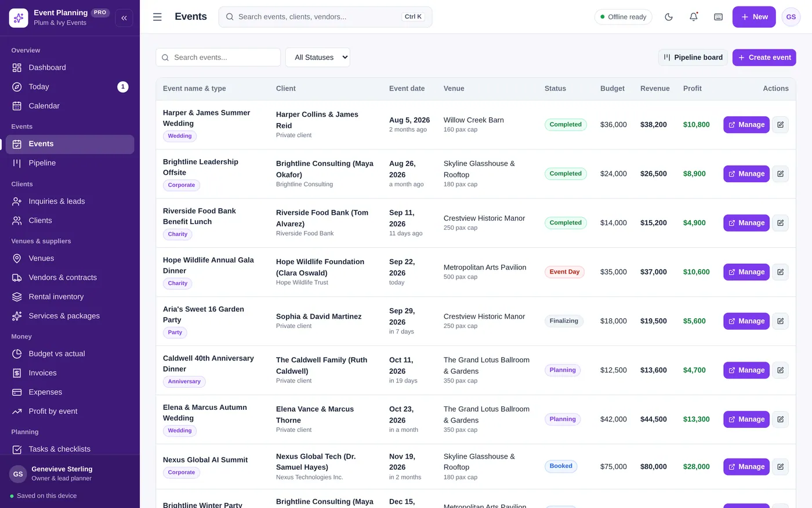The width and height of the screenshot is (812, 508).
Task: Open the GS user avatar menu
Action: (x=791, y=17)
